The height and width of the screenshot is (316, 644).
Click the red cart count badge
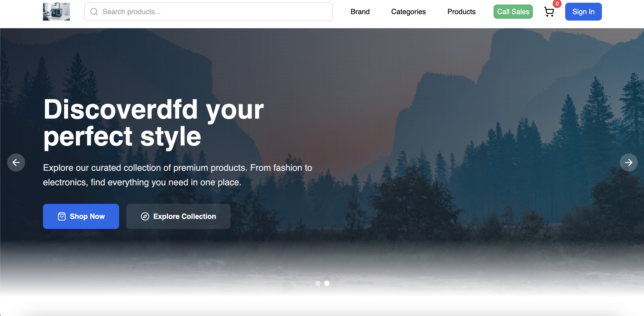[557, 4]
